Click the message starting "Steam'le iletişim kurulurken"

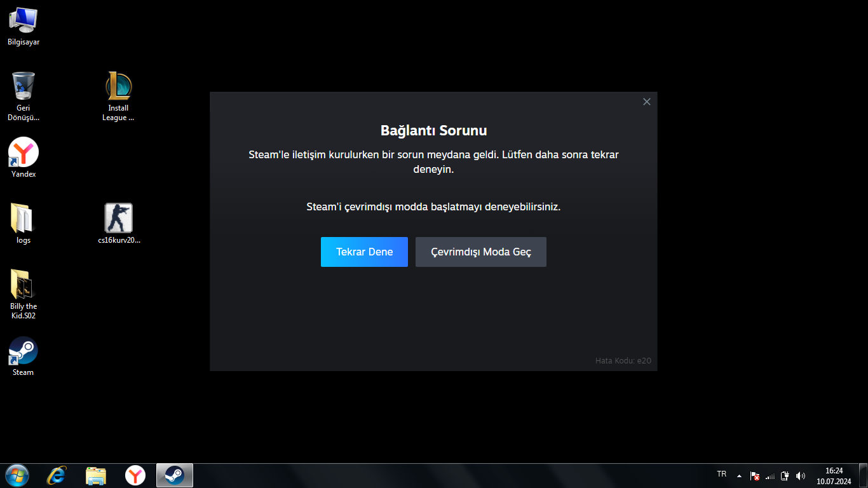click(434, 162)
